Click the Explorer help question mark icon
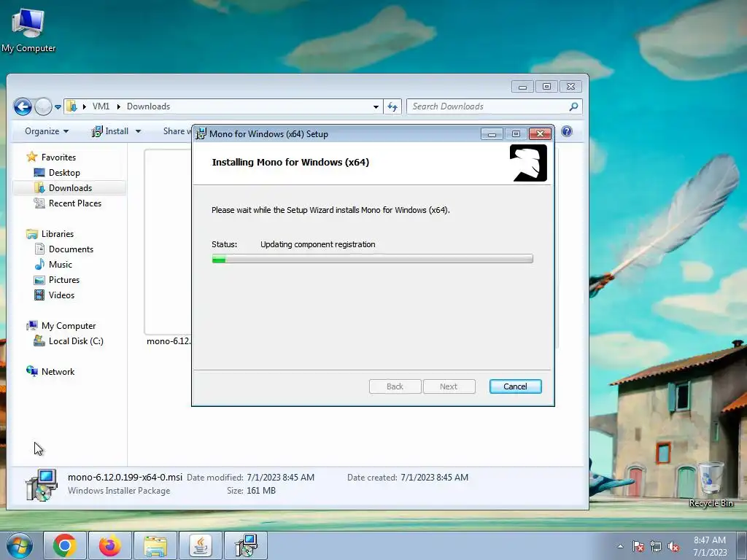This screenshot has height=560, width=747. pos(566,131)
